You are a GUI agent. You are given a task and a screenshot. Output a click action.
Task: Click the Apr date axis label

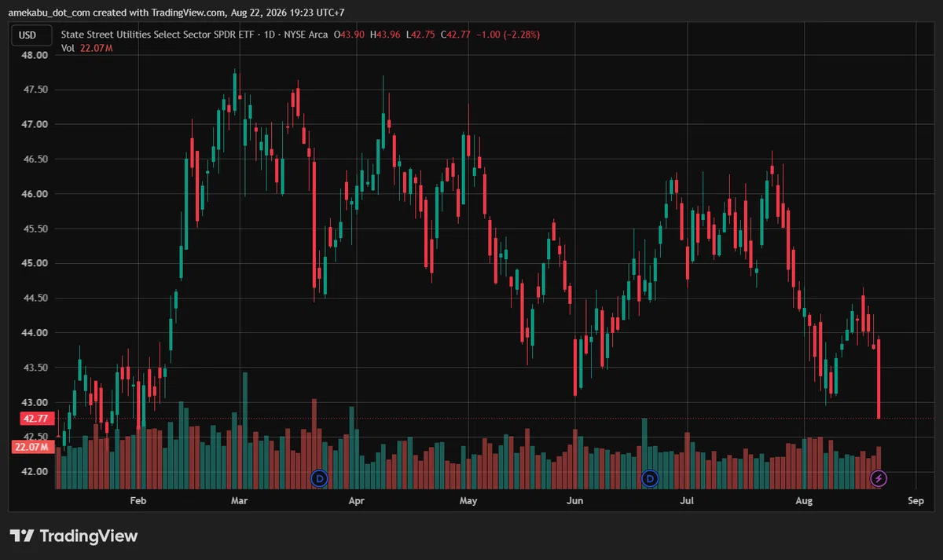pyautogui.click(x=356, y=500)
